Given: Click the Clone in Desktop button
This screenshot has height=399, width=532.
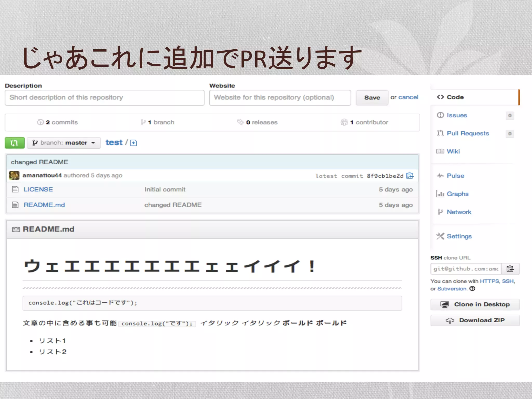Looking at the screenshot, I should click(475, 304).
